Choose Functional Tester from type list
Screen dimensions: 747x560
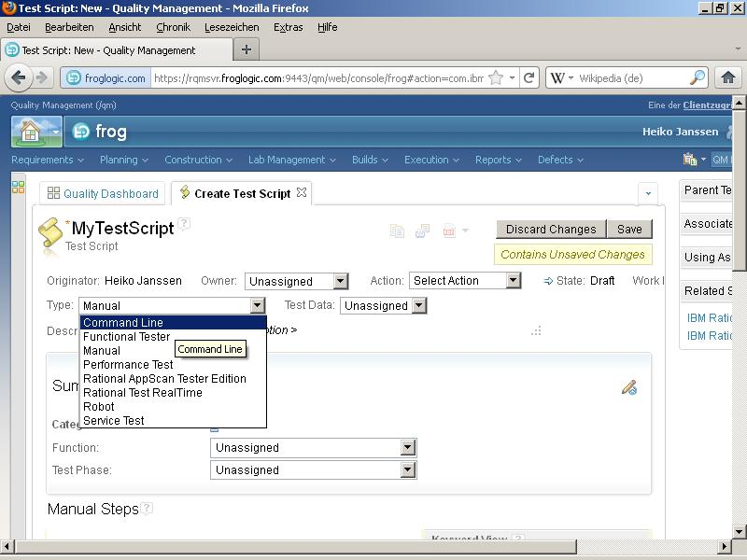[x=127, y=337]
